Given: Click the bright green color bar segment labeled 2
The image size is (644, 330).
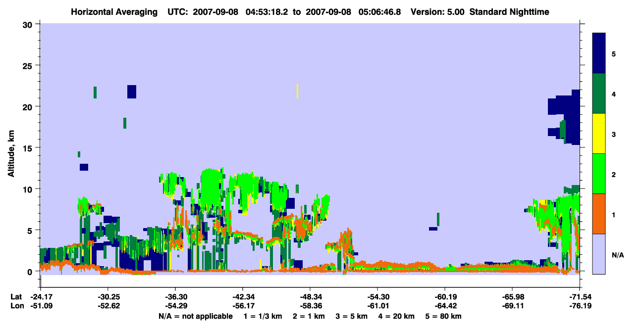Looking at the screenshot, I should tap(599, 174).
